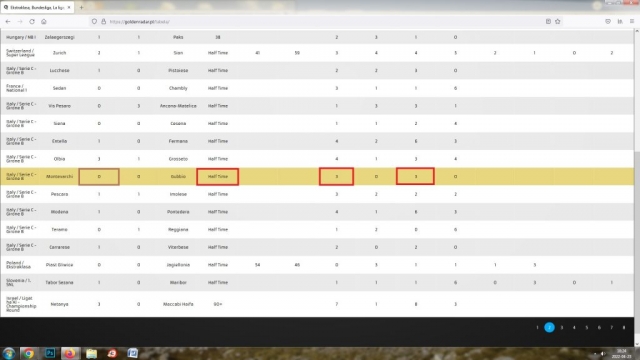Open the file explorer folder in taskbar

point(91,353)
